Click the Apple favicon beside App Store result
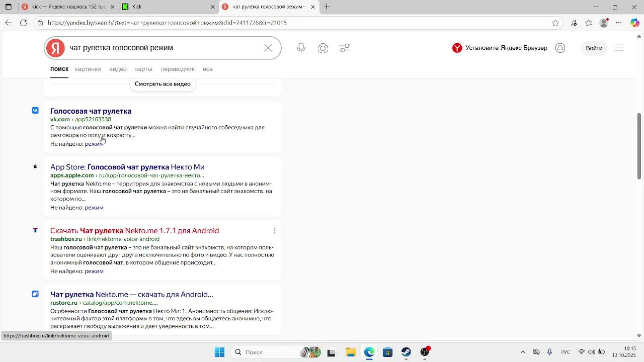 click(35, 166)
